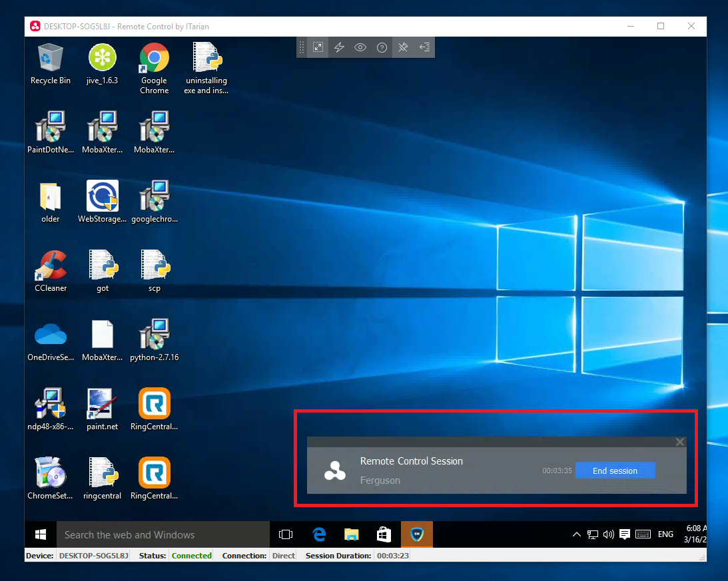Dismiss the Remote Control Session notification
This screenshot has width=728, height=581.
(x=680, y=442)
